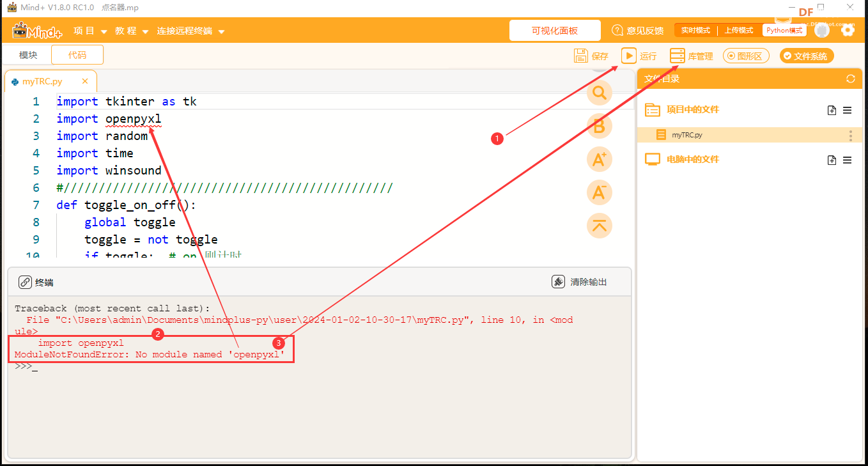Open the 可视化面板 button
The height and width of the screenshot is (466, 868).
point(555,31)
